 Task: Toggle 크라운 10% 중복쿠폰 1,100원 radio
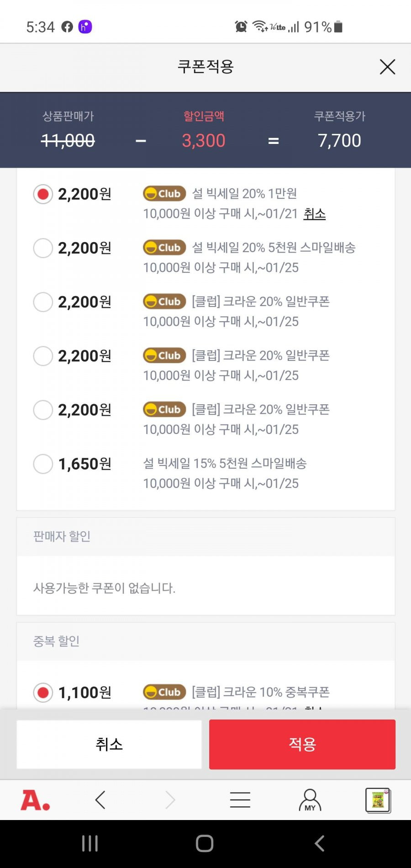tap(43, 693)
